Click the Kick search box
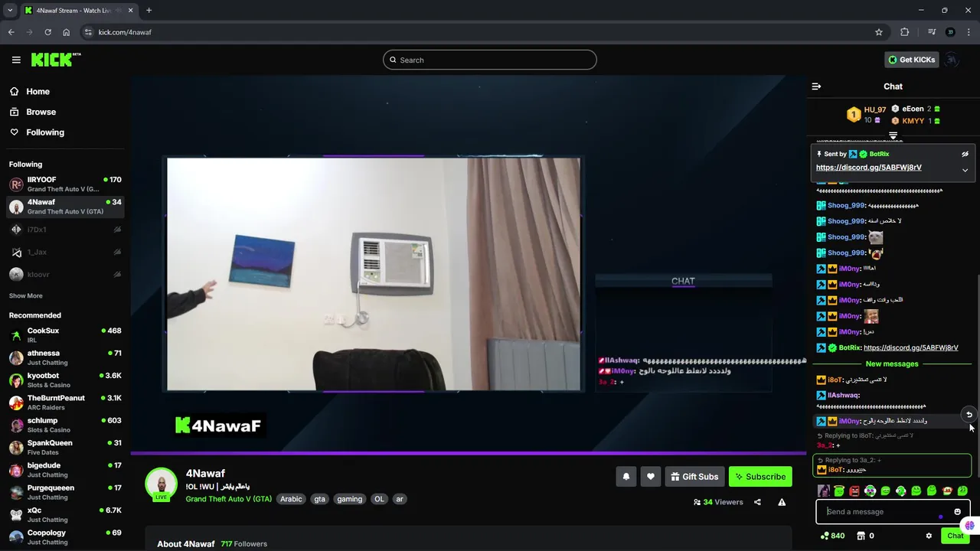The height and width of the screenshot is (551, 980). point(490,60)
